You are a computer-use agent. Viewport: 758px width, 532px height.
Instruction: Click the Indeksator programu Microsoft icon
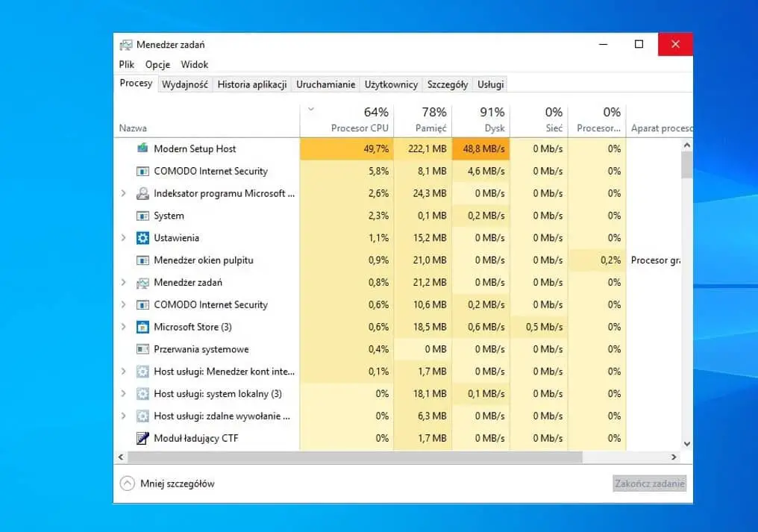click(145, 193)
